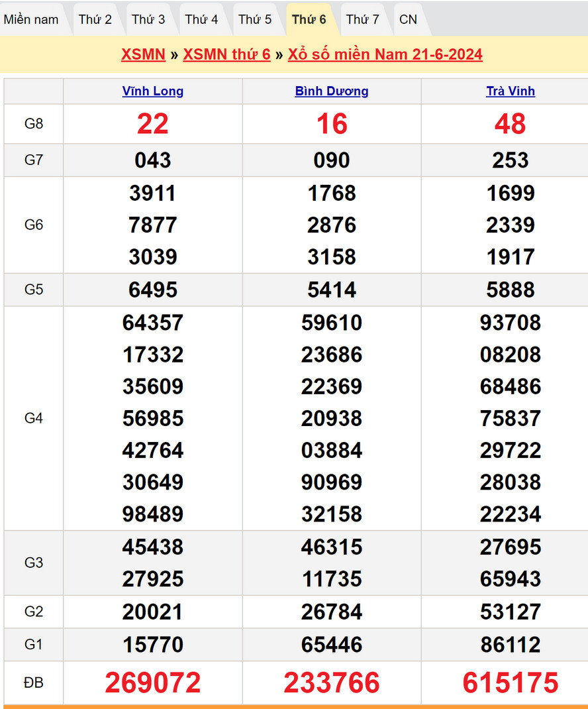Click the ĐB row label
Screen dimensions: 588x709
(34, 682)
